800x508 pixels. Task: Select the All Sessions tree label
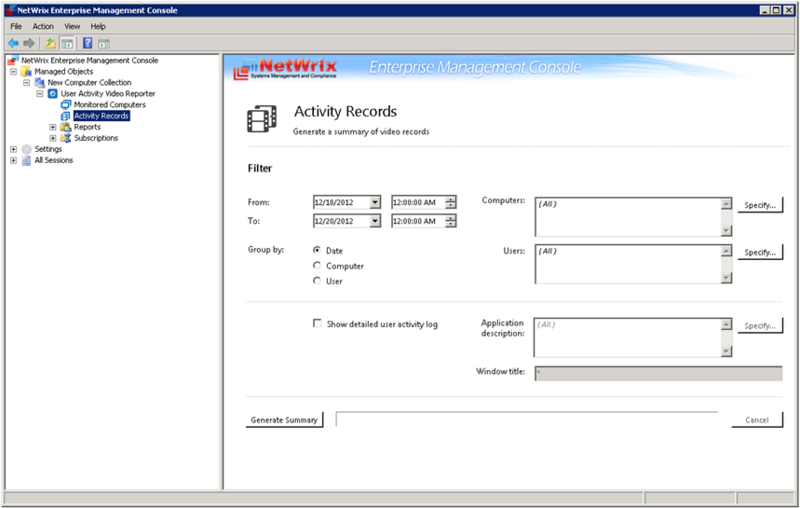pyautogui.click(x=54, y=160)
